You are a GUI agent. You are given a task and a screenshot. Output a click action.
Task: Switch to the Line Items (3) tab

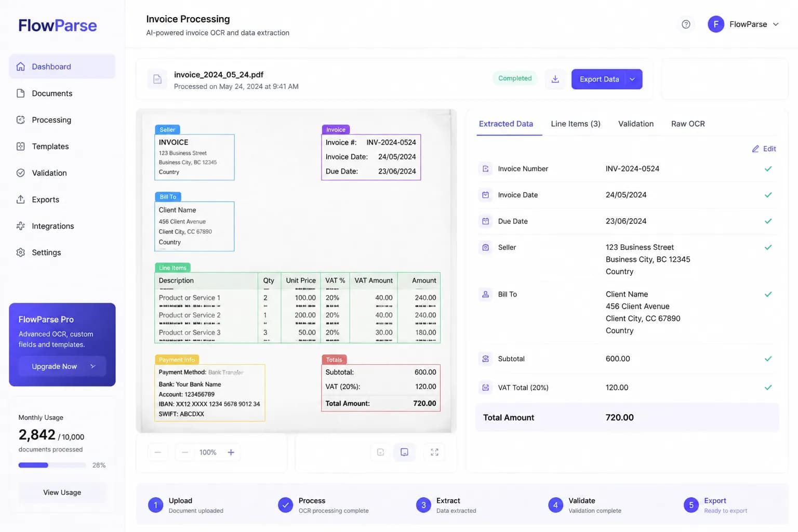pos(576,124)
